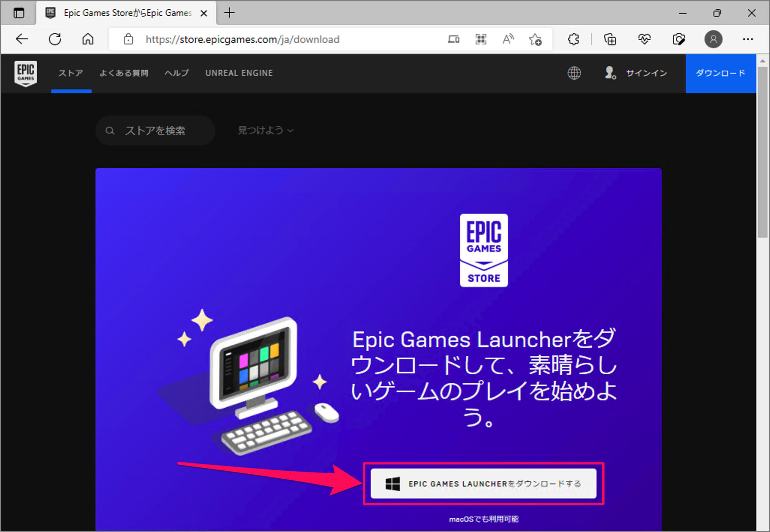
Task: Open Collections from the toolbar icon
Action: click(x=610, y=39)
